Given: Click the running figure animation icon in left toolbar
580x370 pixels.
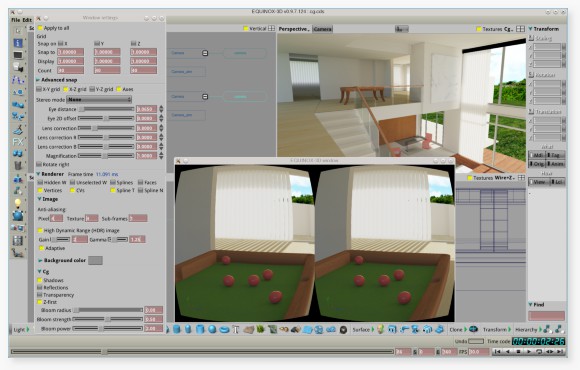Looking at the screenshot, I should pos(18,130).
